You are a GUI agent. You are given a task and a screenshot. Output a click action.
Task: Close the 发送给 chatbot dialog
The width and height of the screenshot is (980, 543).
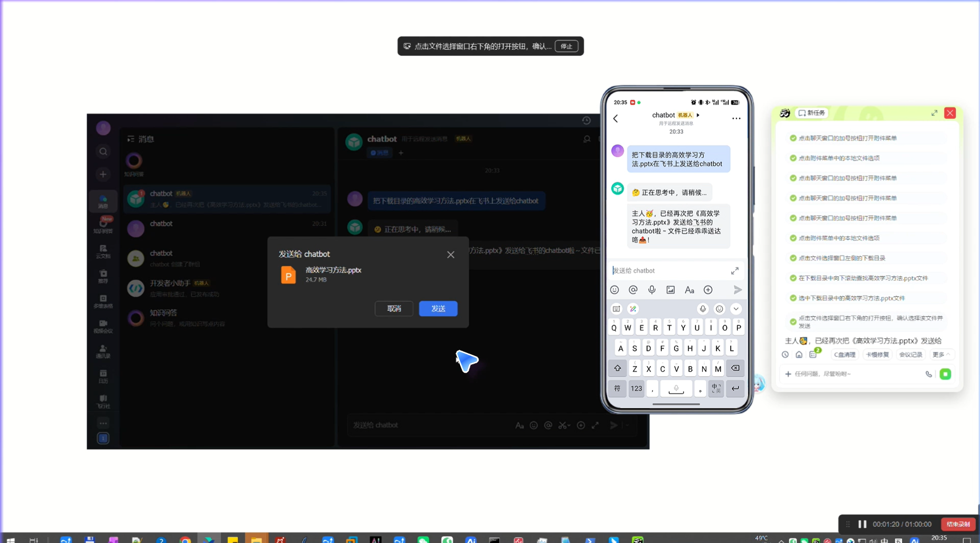(x=450, y=255)
